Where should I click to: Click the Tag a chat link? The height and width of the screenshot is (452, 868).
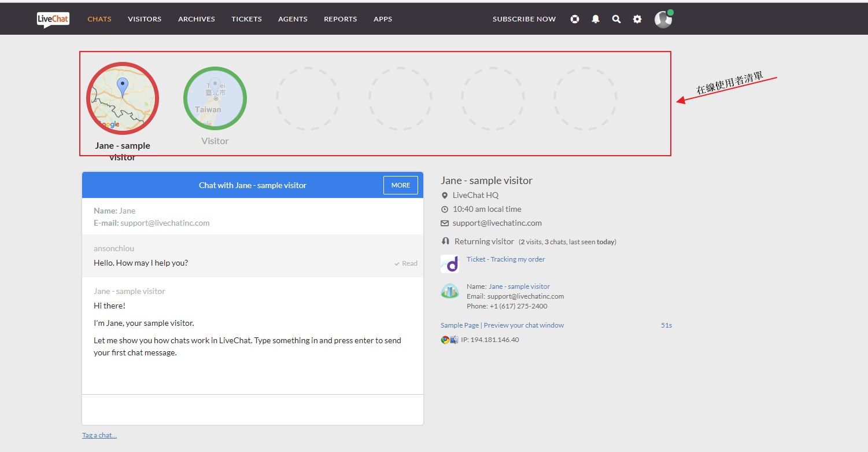(99, 435)
